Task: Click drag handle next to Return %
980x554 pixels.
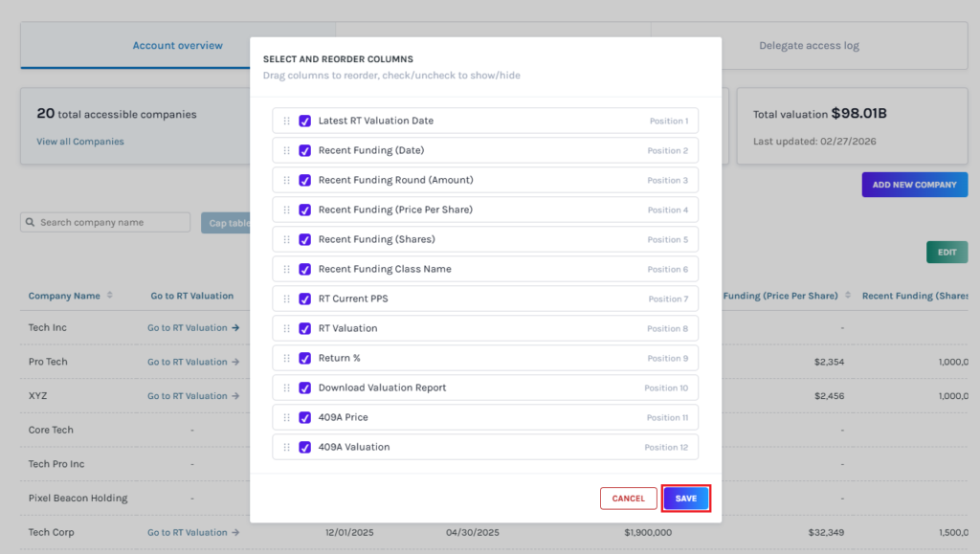Action: coord(286,359)
